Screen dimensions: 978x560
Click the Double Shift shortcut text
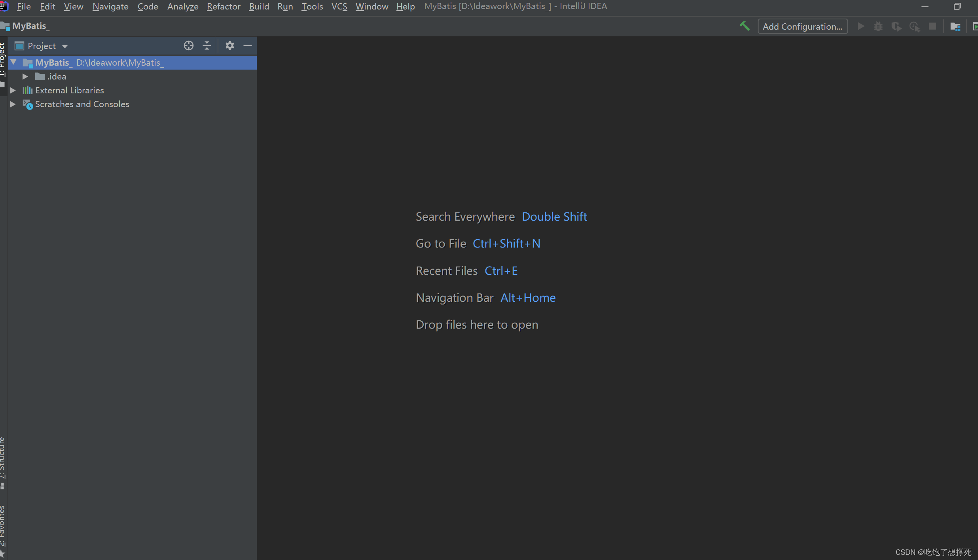554,216
